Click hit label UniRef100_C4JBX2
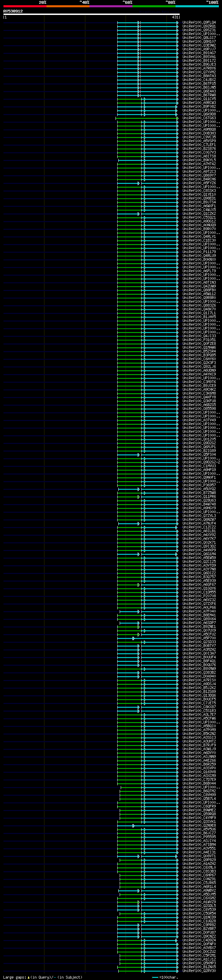The width and height of the screenshot is (222, 980). (x=199, y=80)
